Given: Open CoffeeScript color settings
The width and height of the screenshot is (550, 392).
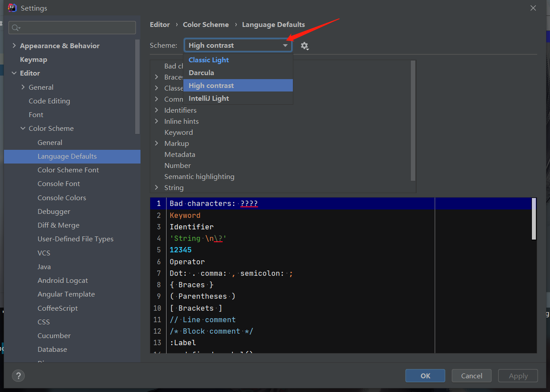Looking at the screenshot, I should [57, 308].
